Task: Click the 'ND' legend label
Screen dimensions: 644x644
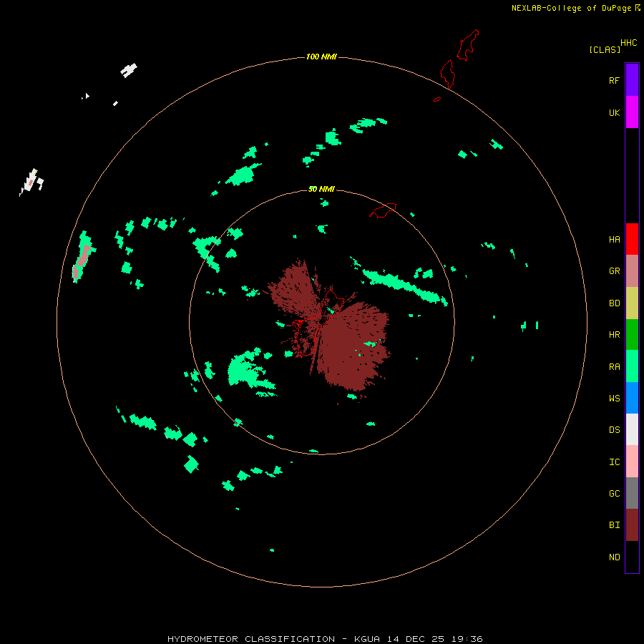Action: click(x=614, y=557)
